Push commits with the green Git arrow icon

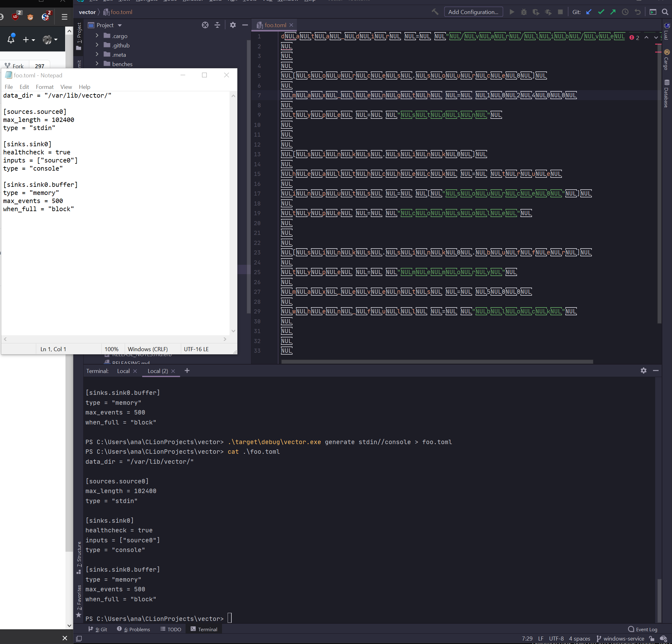(x=613, y=12)
